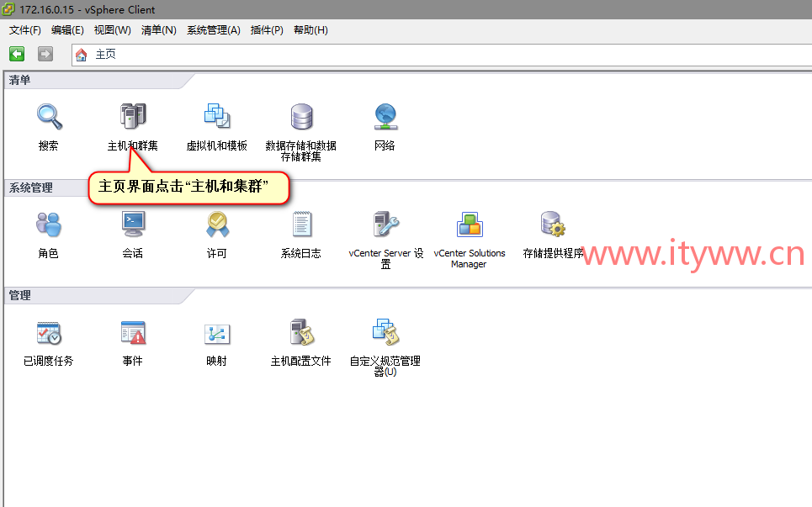Screen dimensions: 812x507
Task: Open the 搜索 (Search) inventory icon
Action: (x=49, y=117)
